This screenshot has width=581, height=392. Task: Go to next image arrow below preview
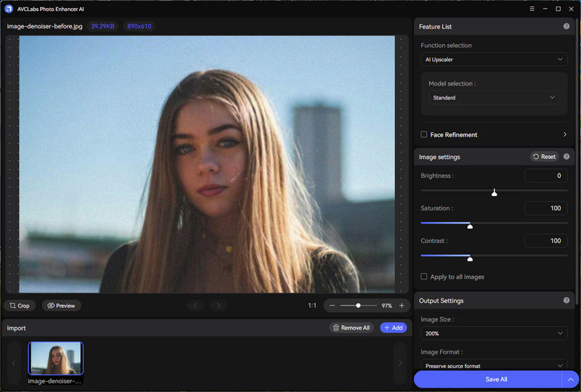(219, 306)
